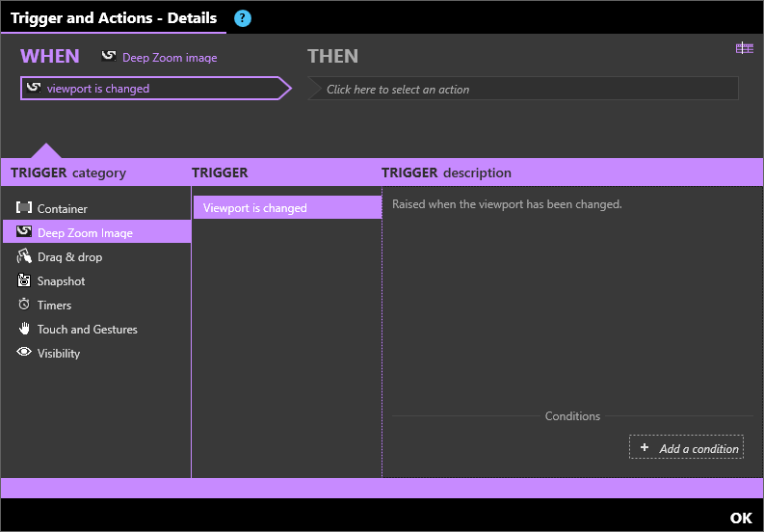Click the Visibility eye icon
Viewport: 764px width, 532px height.
(24, 353)
